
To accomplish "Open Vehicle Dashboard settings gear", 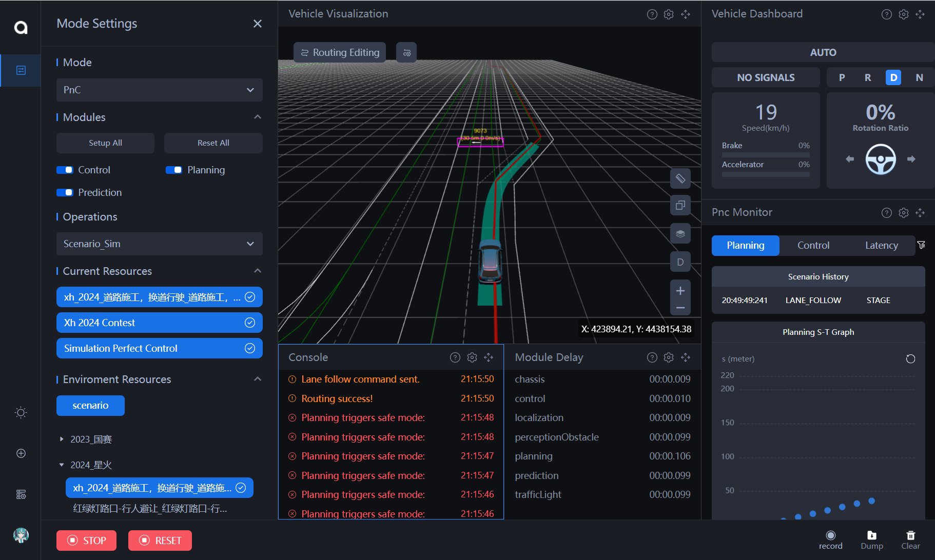I will (x=903, y=14).
